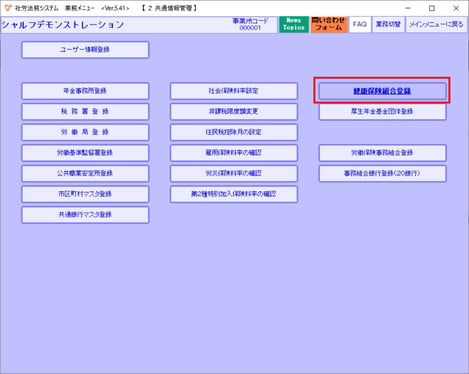Image resolution: width=469 pixels, height=374 pixels.
Task: Click 第2種特別加入保険料率の確認 button
Action: (x=234, y=194)
